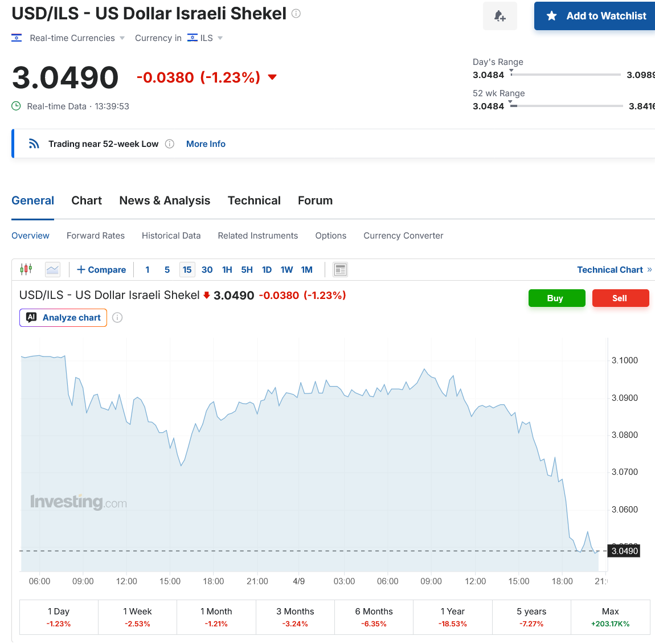Image resolution: width=655 pixels, height=644 pixels.
Task: Select the Max performance cell
Action: (611, 617)
